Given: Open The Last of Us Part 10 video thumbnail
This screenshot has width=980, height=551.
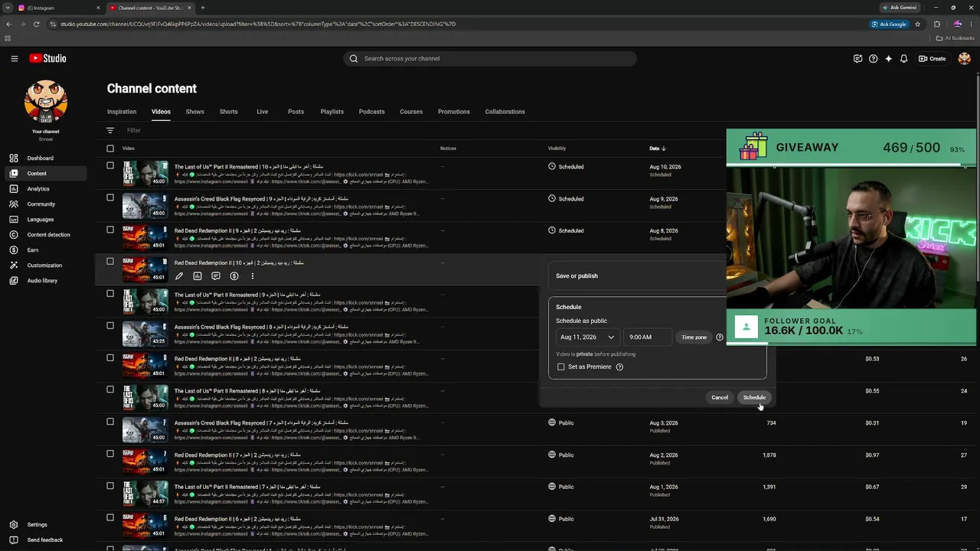Looking at the screenshot, I should pos(145,174).
